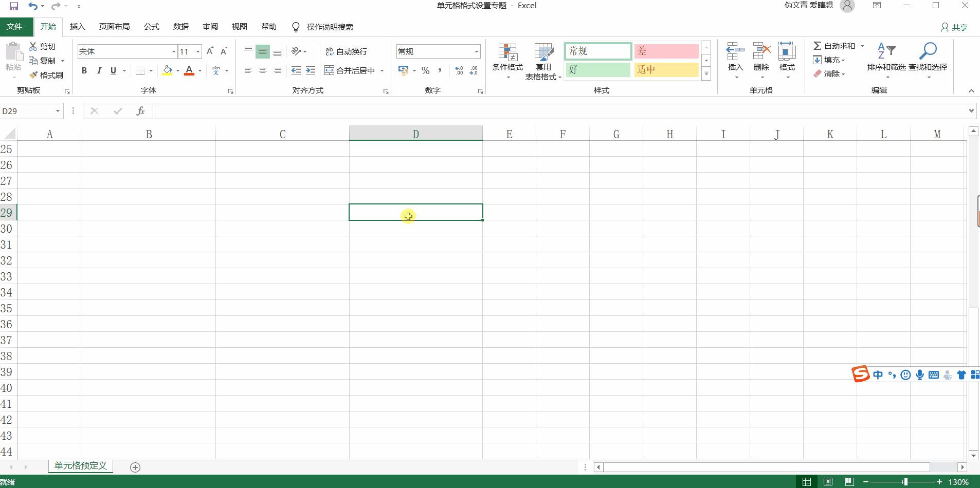Click the Increase Decimal icon
This screenshot has width=980, height=488.
459,71
